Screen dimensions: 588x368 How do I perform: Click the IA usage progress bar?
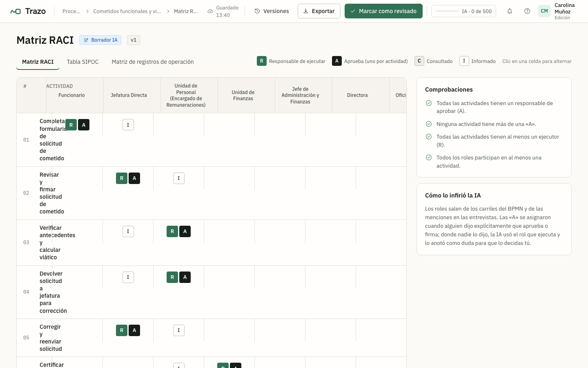(447, 11)
